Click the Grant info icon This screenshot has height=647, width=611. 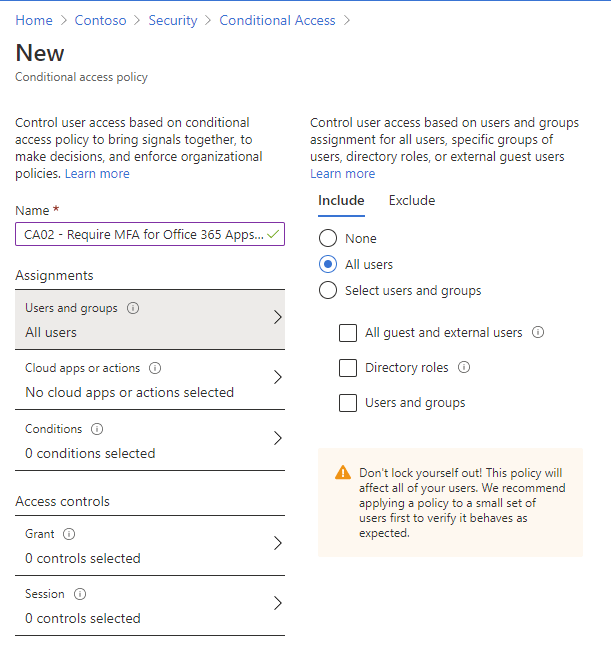(69, 534)
